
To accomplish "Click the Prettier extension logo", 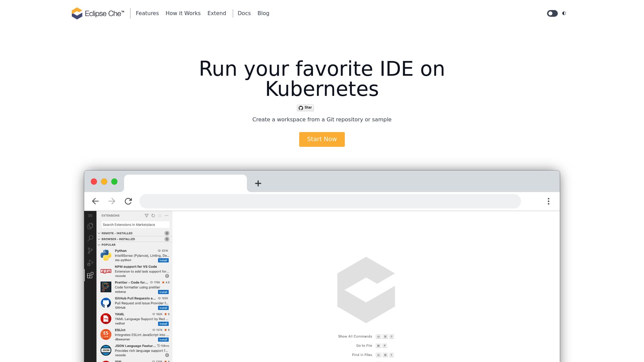I will pyautogui.click(x=106, y=287).
